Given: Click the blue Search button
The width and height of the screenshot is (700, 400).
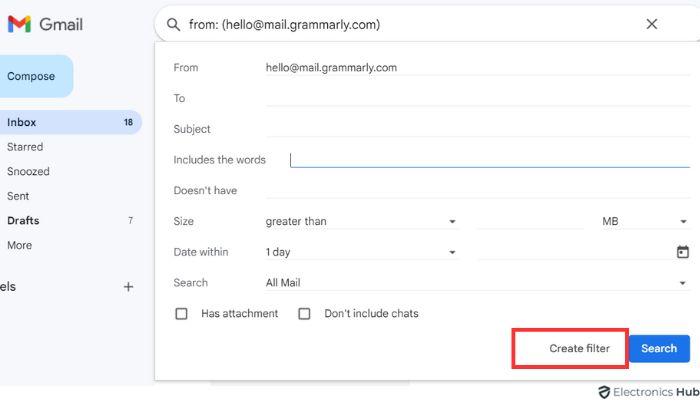Looking at the screenshot, I should 659,349.
